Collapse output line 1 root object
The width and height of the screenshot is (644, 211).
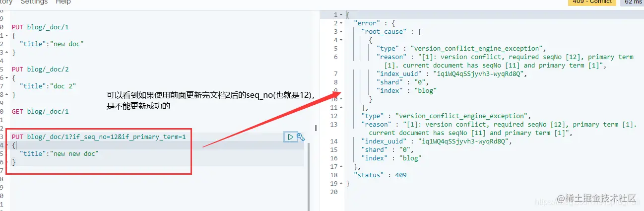pos(341,15)
